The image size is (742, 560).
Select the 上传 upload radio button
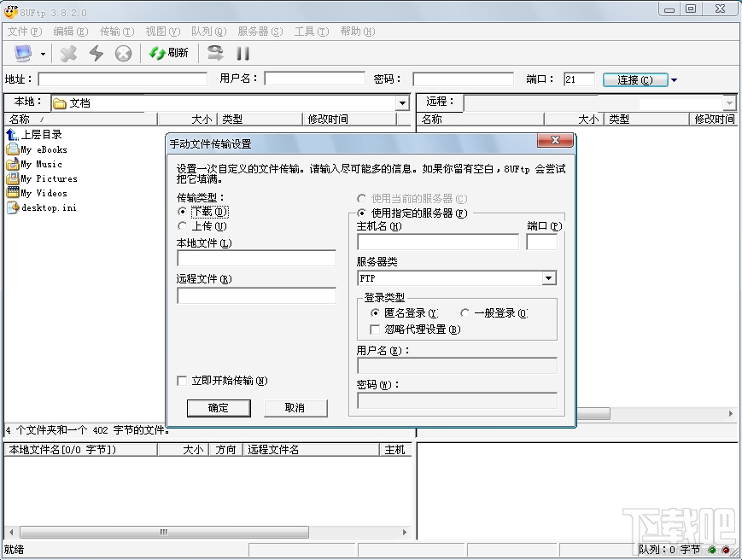(x=182, y=226)
